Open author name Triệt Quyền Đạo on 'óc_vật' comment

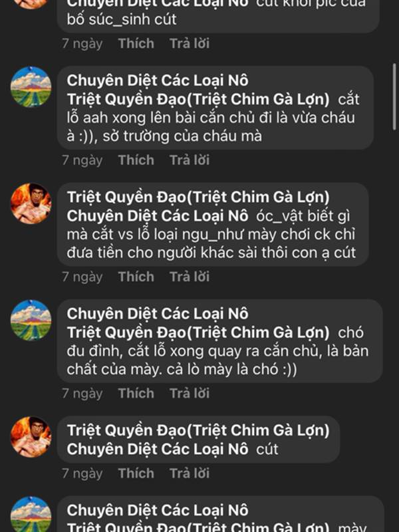point(198,198)
